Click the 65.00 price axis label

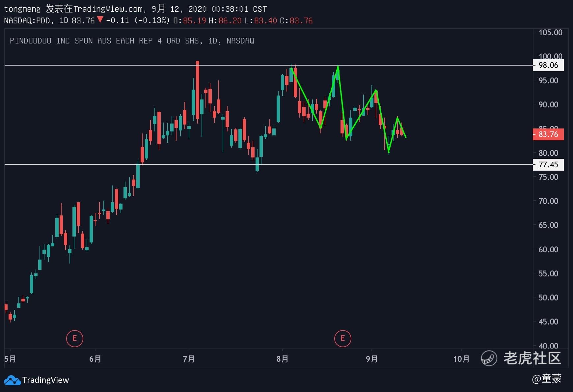point(548,225)
